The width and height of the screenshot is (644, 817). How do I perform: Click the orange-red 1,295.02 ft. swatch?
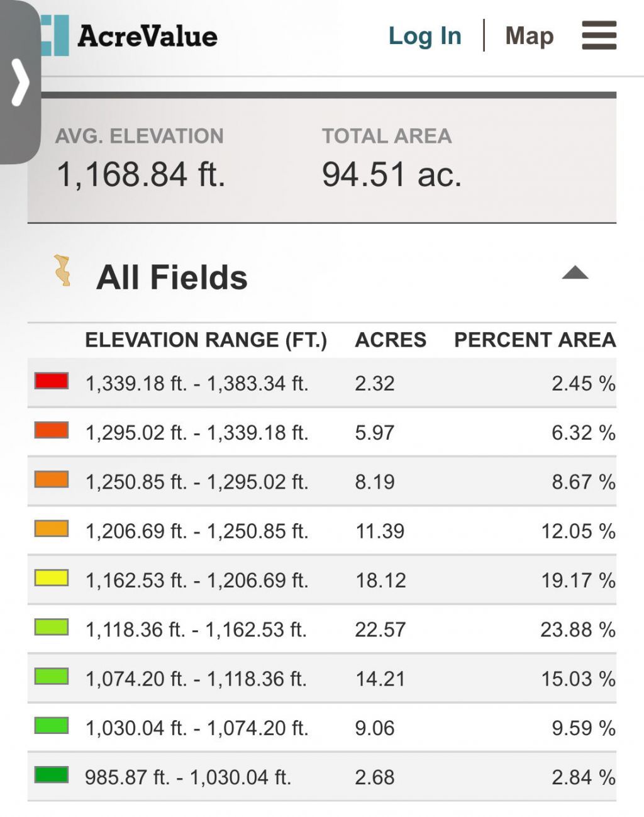point(52,430)
